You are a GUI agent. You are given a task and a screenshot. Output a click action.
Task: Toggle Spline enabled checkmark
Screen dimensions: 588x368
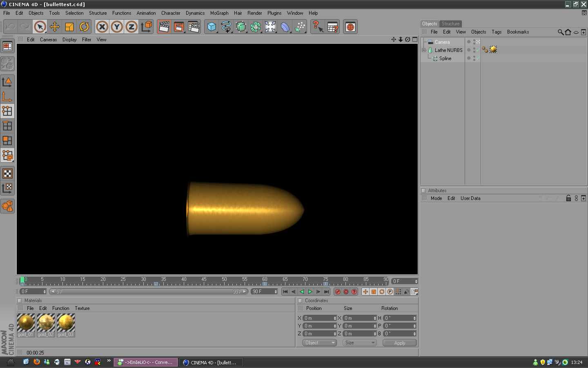click(478, 58)
